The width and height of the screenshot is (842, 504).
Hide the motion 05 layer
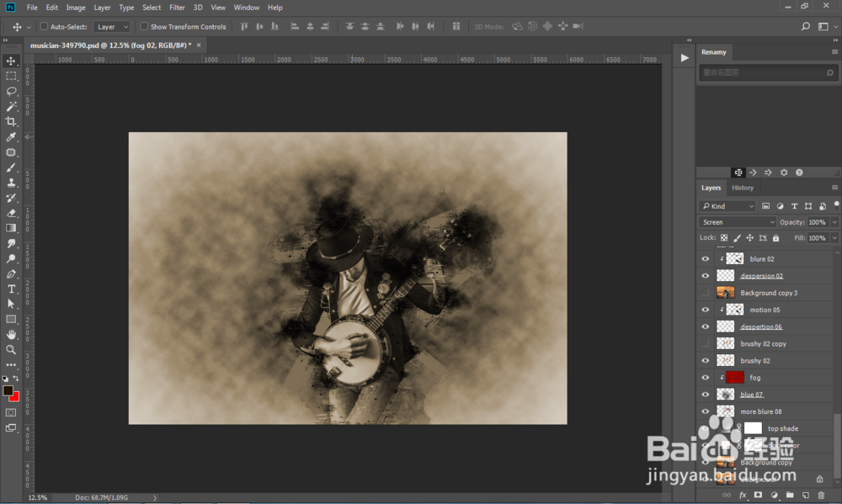pos(705,310)
